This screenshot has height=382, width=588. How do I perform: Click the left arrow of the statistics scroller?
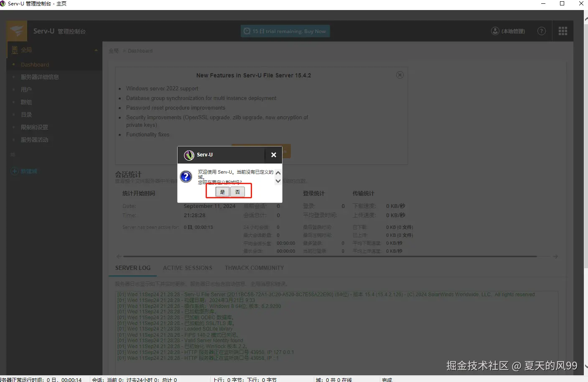click(119, 256)
